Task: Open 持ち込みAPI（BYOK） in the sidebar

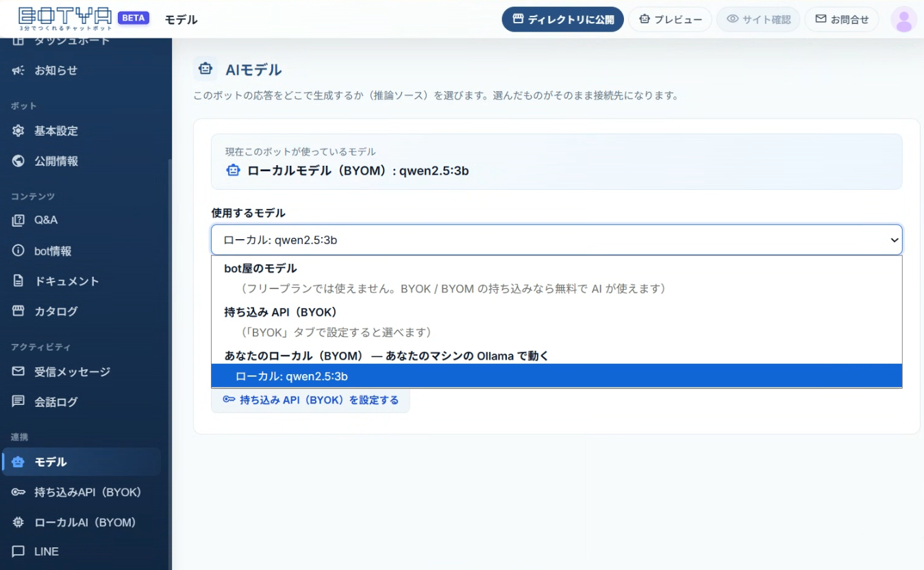Action: (x=81, y=492)
